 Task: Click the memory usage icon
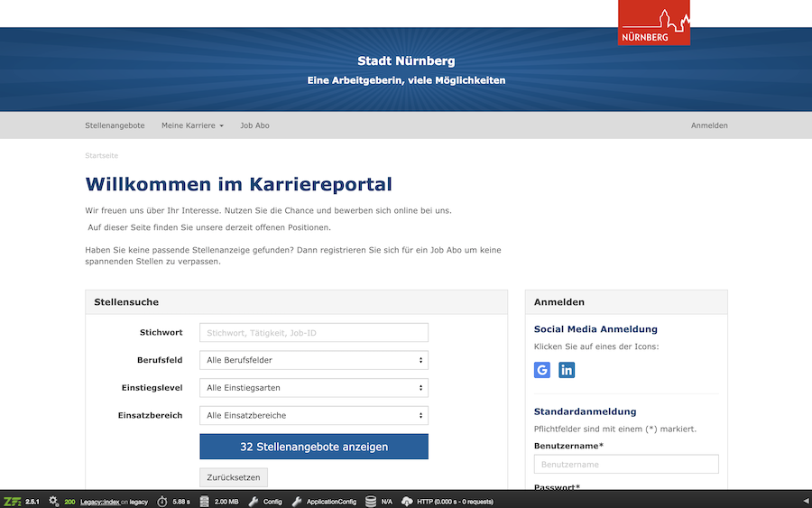click(x=205, y=501)
